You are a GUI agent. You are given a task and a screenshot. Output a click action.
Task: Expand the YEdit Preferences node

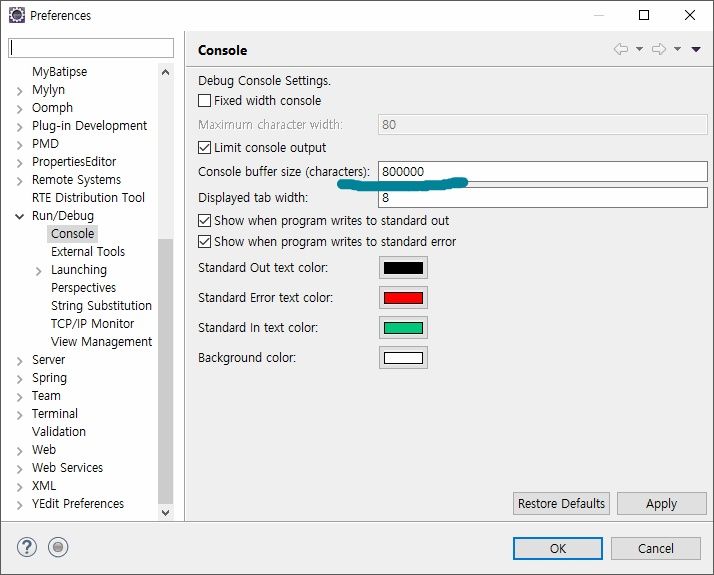pos(20,505)
